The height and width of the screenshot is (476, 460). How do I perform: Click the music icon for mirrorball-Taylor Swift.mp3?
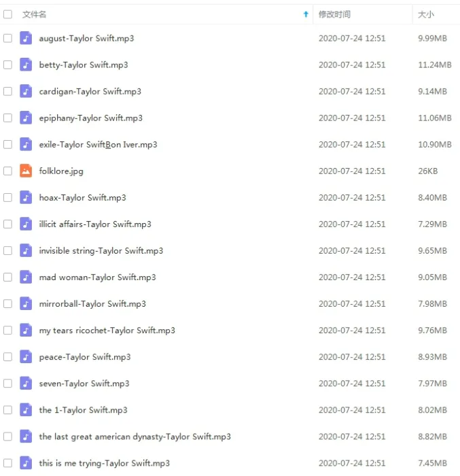26,304
